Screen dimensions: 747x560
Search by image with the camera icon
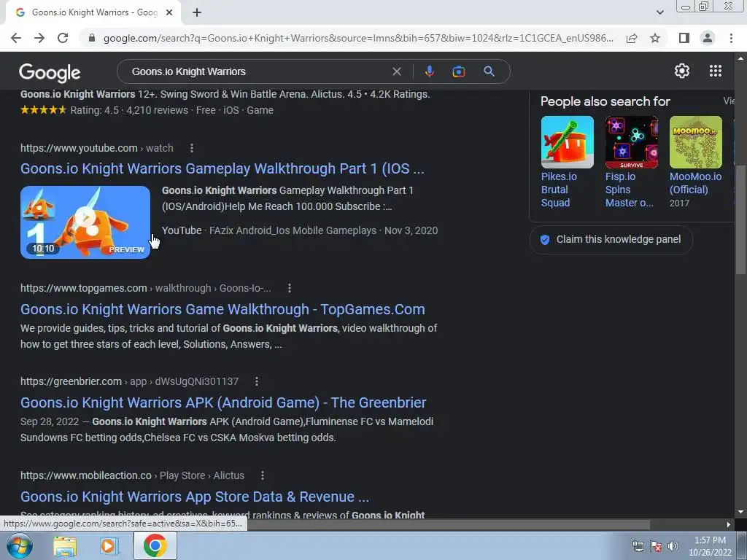pos(458,71)
